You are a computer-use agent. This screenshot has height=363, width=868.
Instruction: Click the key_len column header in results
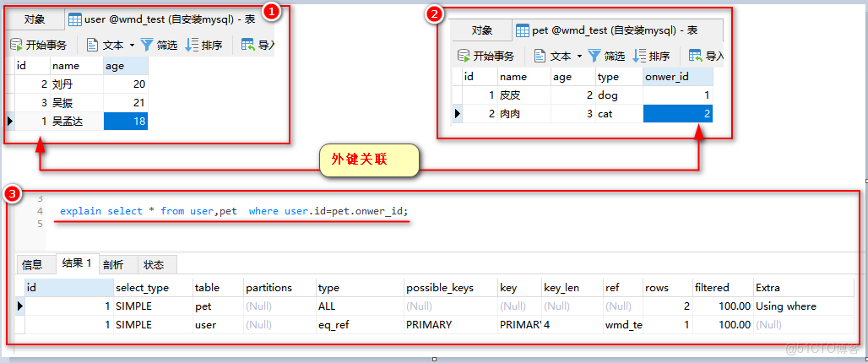click(x=572, y=288)
